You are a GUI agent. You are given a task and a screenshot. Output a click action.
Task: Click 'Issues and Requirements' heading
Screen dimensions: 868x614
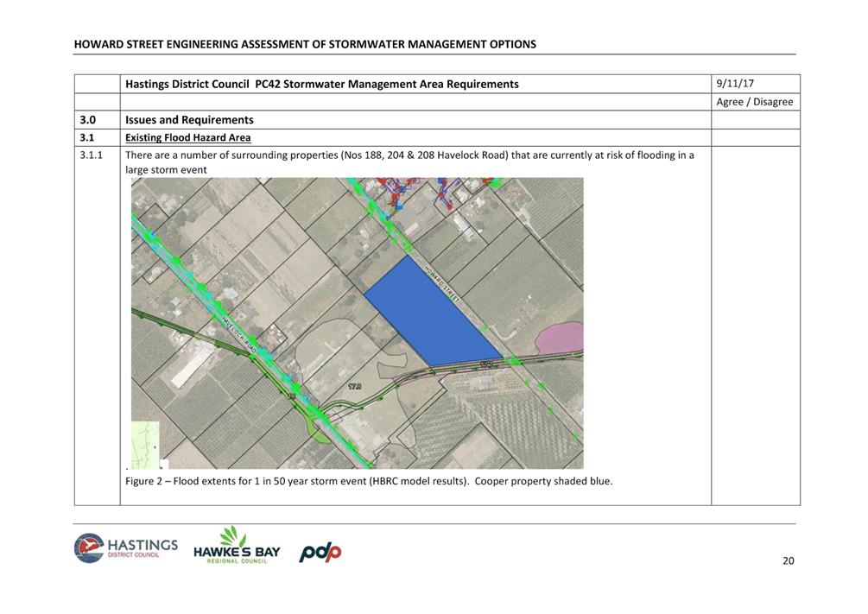pos(189,120)
